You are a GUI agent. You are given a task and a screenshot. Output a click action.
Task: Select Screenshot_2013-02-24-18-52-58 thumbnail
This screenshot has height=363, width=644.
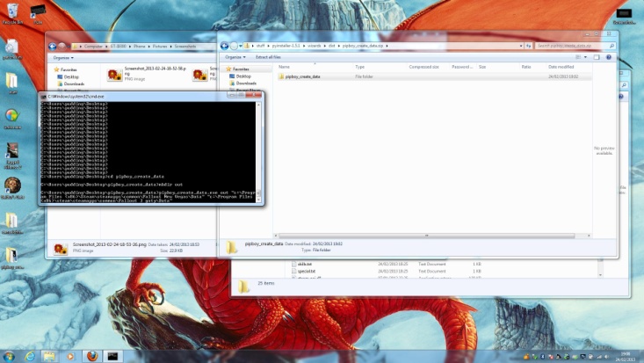point(114,75)
